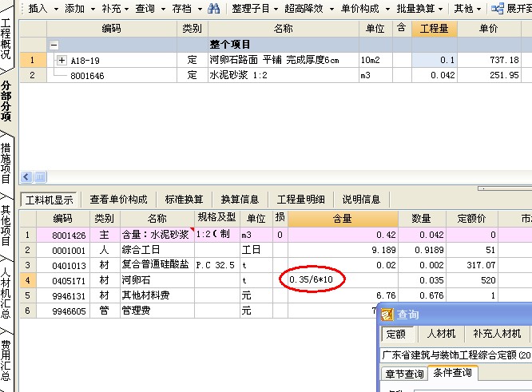This screenshot has height=392, width=532.
Task: Select the 定额 tab in 查询 dialog
Action: pos(396,334)
